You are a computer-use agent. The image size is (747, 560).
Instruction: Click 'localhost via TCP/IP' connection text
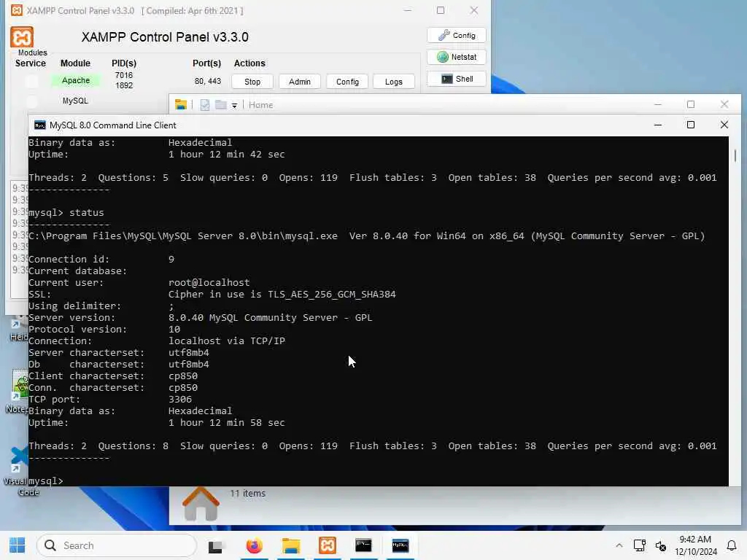click(227, 341)
